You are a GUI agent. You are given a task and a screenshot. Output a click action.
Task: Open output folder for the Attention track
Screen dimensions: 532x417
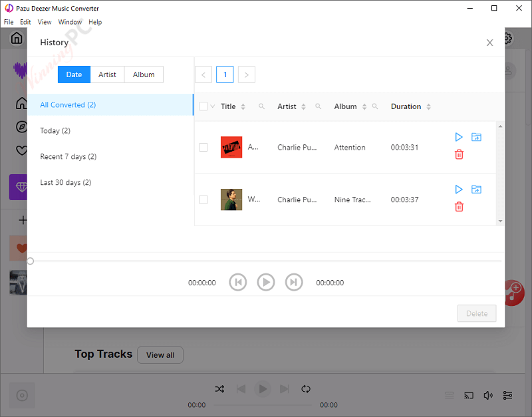(476, 137)
